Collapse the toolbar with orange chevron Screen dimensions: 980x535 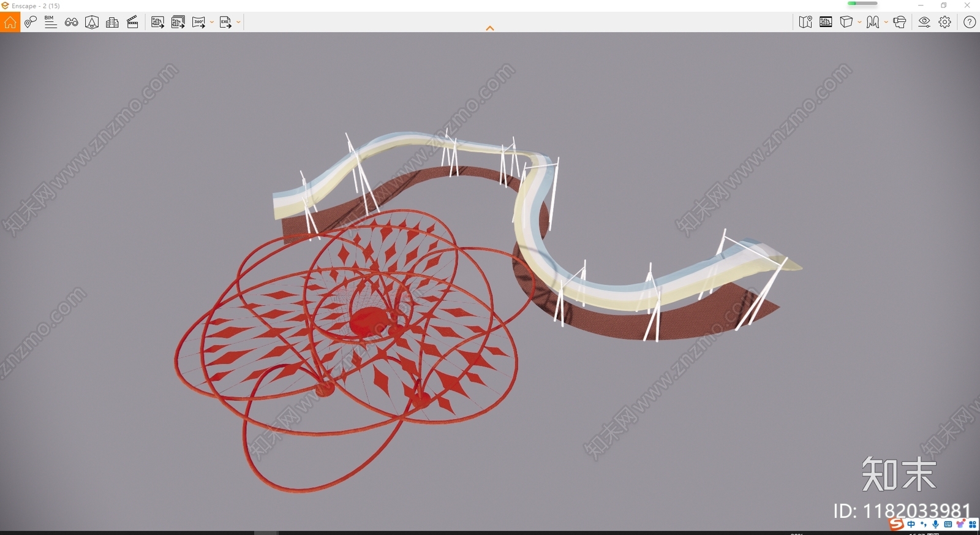tap(490, 28)
